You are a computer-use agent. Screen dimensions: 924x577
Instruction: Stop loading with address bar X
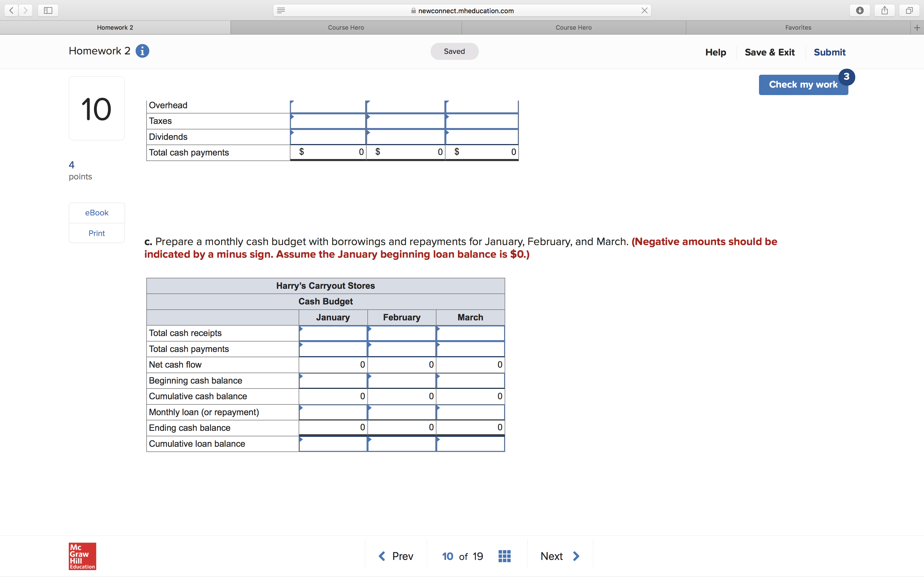(x=644, y=10)
